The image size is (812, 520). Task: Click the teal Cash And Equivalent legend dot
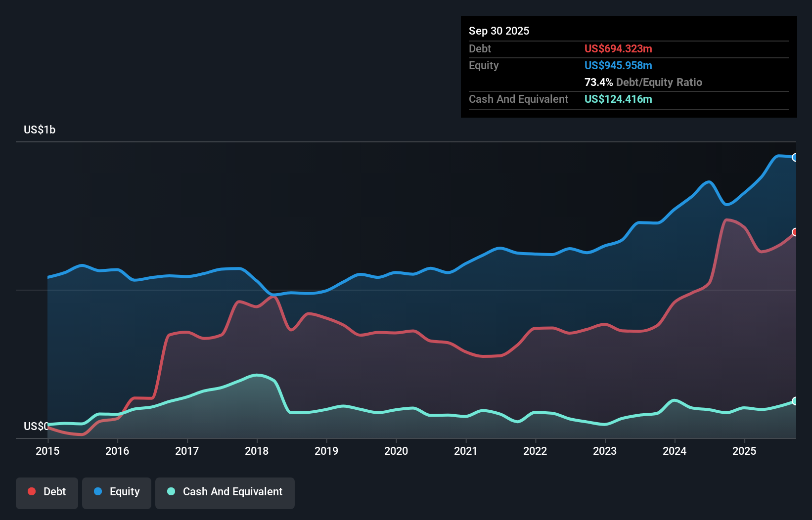[171, 491]
